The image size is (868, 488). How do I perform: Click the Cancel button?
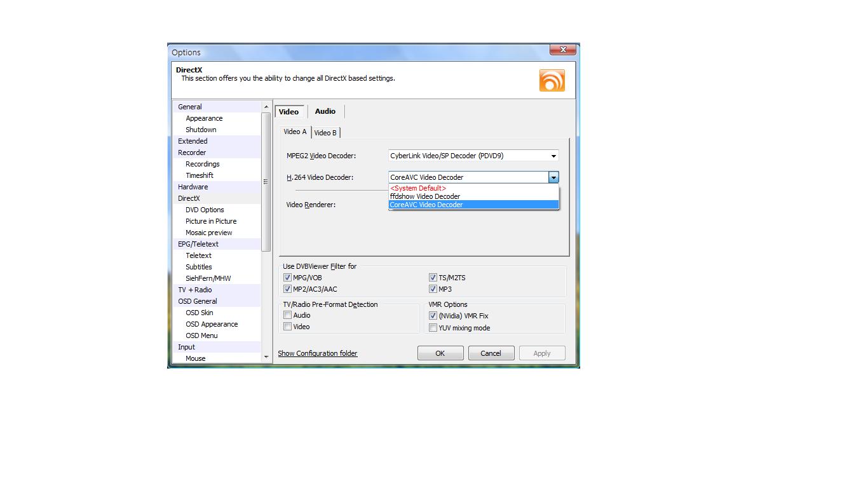491,353
